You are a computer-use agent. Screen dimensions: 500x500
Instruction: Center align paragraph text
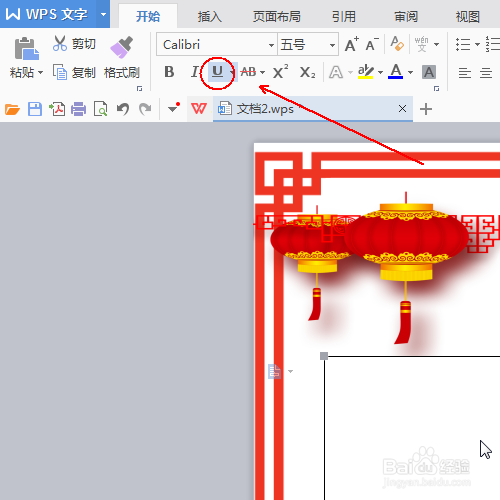tap(486, 72)
